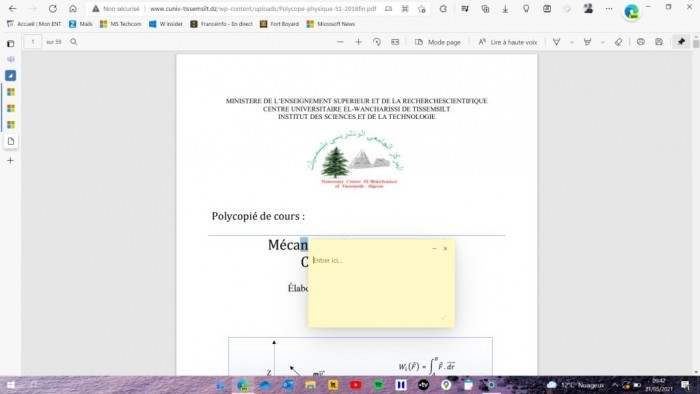700x394 pixels.
Task: Open the Mode page view options
Action: pyautogui.click(x=438, y=42)
